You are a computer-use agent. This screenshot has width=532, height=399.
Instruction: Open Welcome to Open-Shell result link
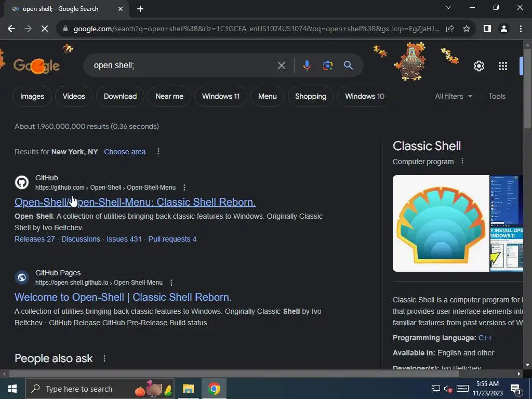(x=123, y=297)
